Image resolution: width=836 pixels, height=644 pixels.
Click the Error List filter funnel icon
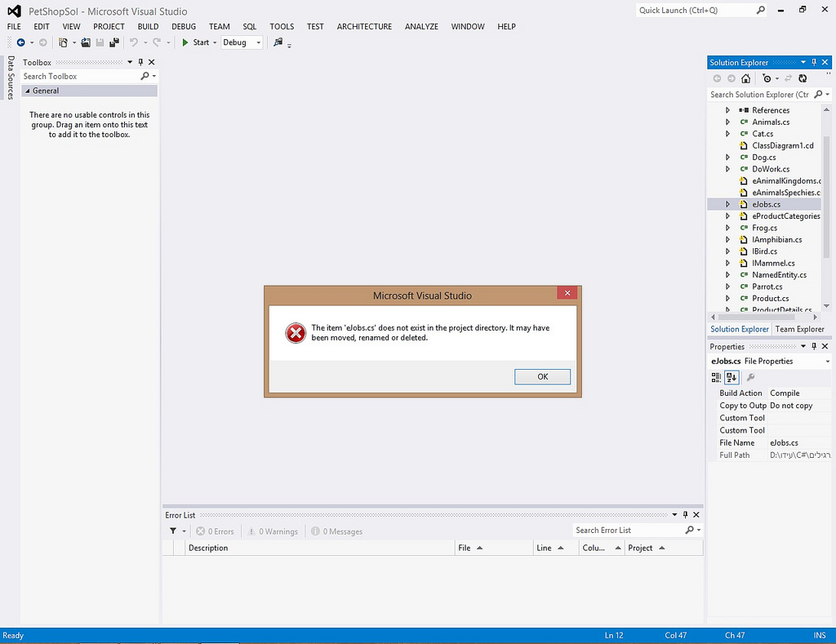tap(173, 531)
